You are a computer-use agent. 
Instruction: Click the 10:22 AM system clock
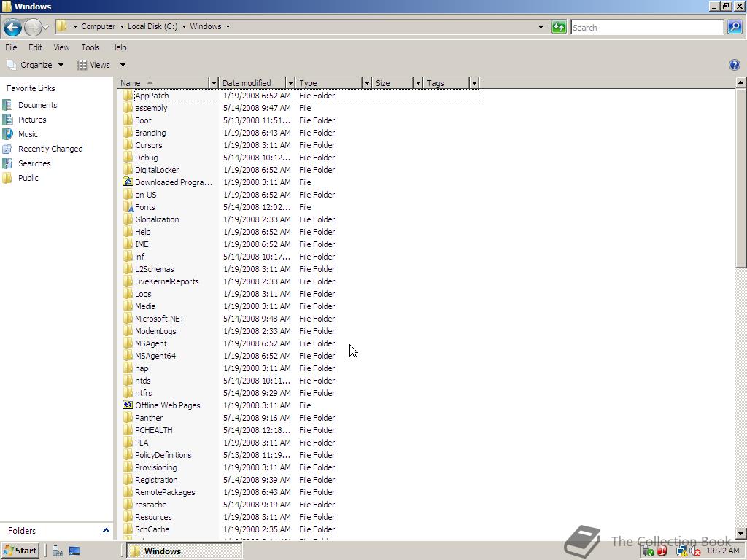point(723,551)
